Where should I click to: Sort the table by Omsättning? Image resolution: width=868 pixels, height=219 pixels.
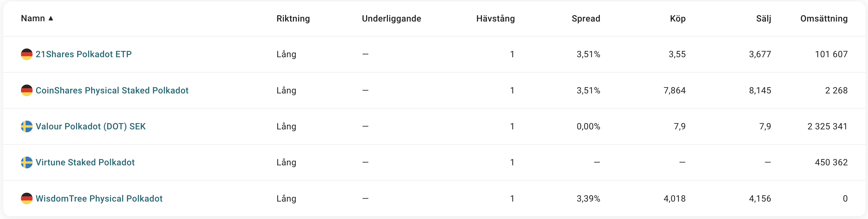824,19
